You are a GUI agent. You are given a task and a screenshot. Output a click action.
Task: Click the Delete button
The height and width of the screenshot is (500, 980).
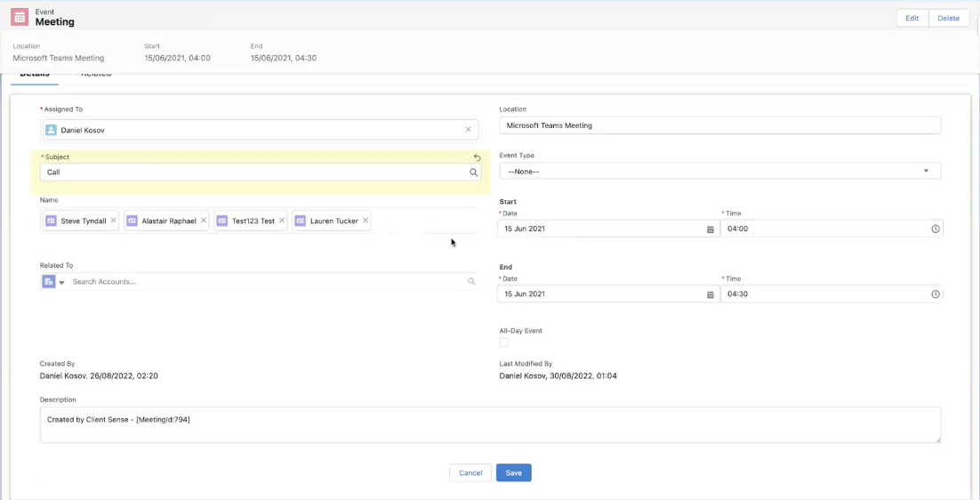click(948, 18)
